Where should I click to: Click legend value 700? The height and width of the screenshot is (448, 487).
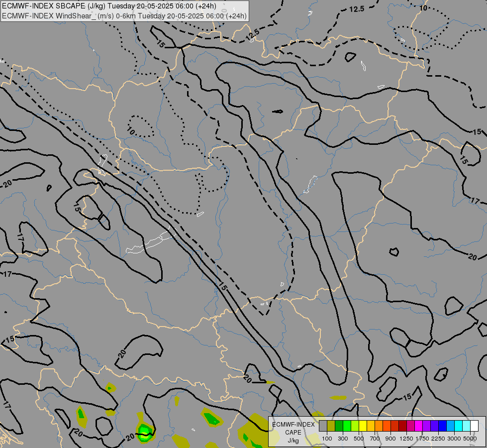(x=375, y=439)
